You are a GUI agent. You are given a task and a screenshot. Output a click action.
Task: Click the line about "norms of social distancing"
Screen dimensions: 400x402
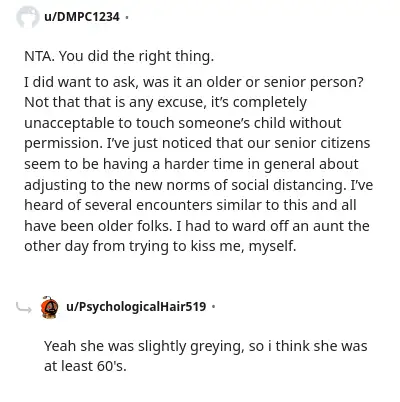(x=199, y=185)
